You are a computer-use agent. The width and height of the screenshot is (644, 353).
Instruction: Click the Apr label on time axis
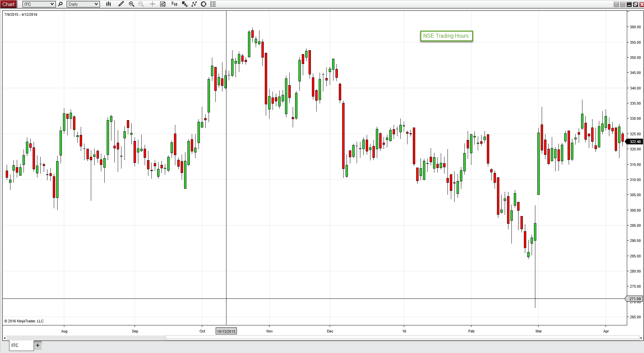click(606, 331)
